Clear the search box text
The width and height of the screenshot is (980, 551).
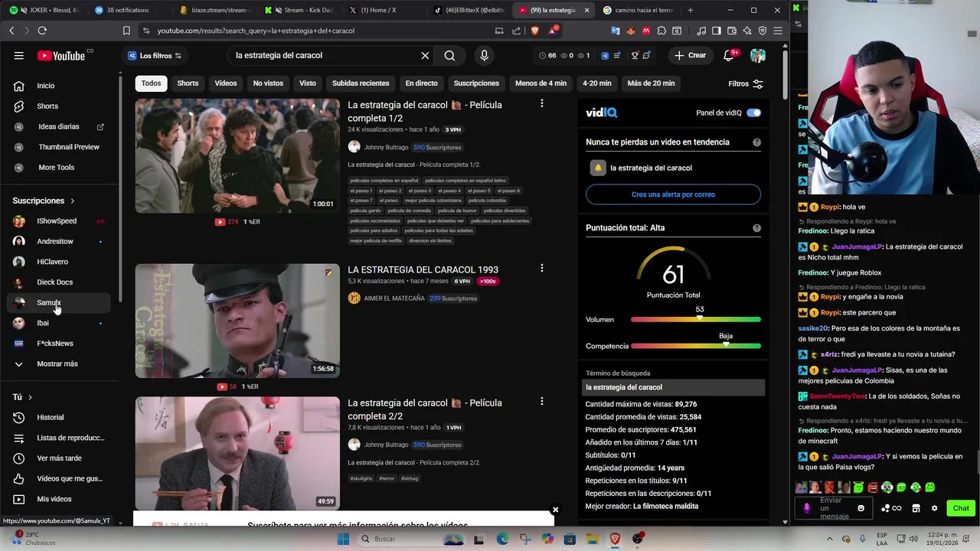425,55
